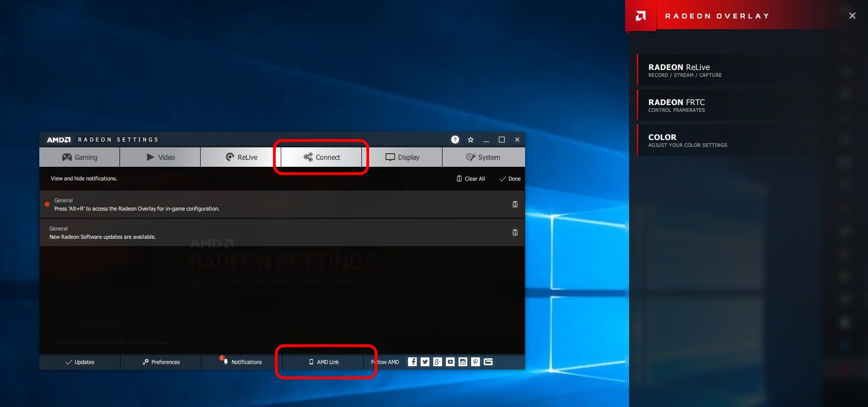Click Done to finish viewing notifications
The height and width of the screenshot is (407, 868).
pos(510,178)
